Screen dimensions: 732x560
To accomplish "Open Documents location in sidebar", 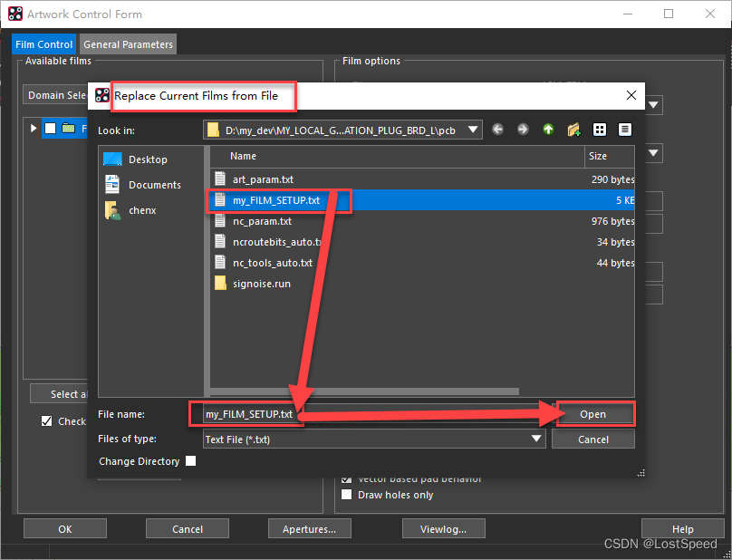I will point(154,185).
